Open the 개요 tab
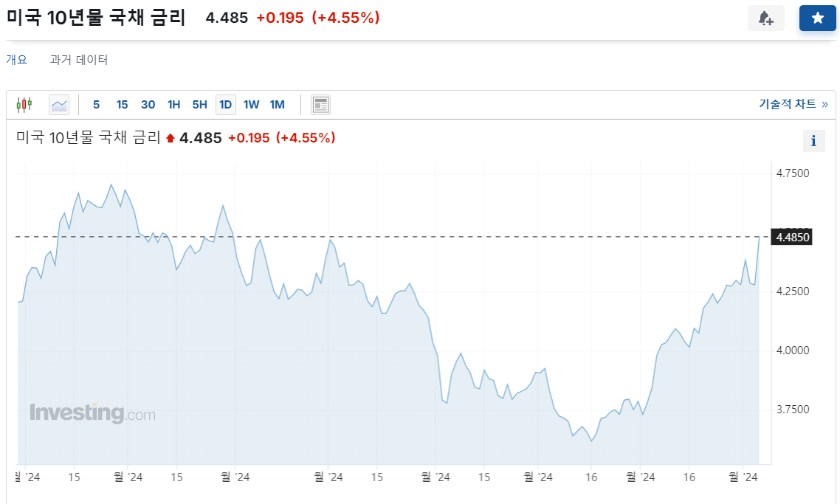840x504 pixels. coord(16,60)
